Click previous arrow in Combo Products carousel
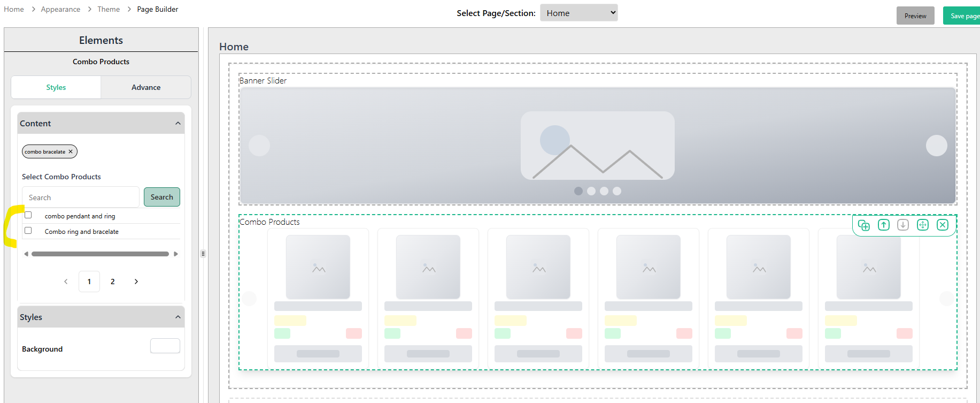Screen dimensions: 980x403 (x=249, y=299)
